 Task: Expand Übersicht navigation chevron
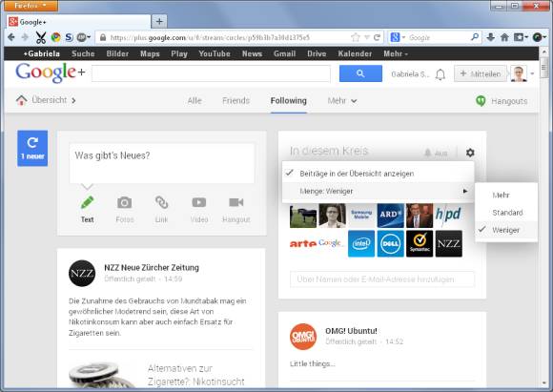73,100
